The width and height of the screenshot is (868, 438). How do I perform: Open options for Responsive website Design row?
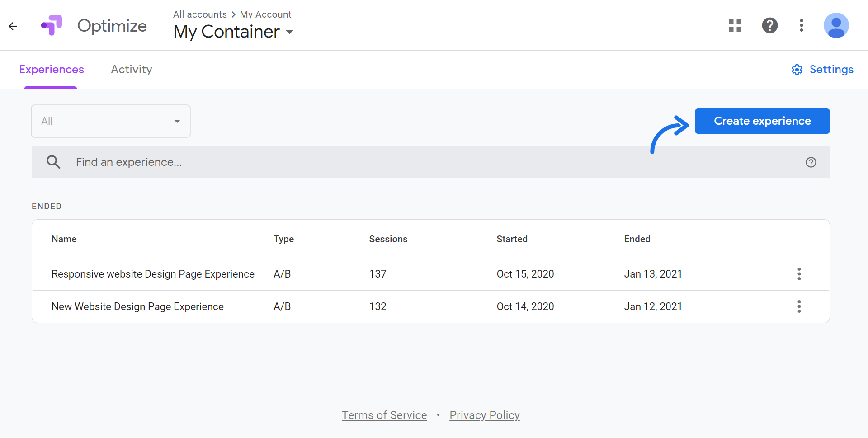pyautogui.click(x=799, y=274)
